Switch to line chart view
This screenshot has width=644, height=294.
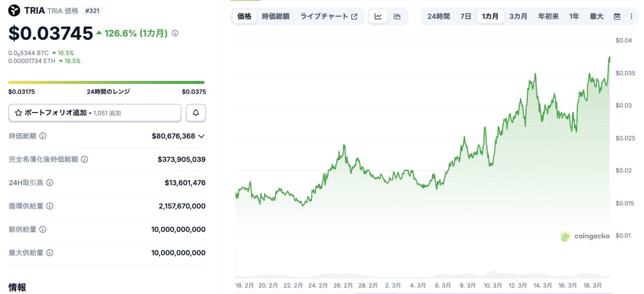(378, 17)
